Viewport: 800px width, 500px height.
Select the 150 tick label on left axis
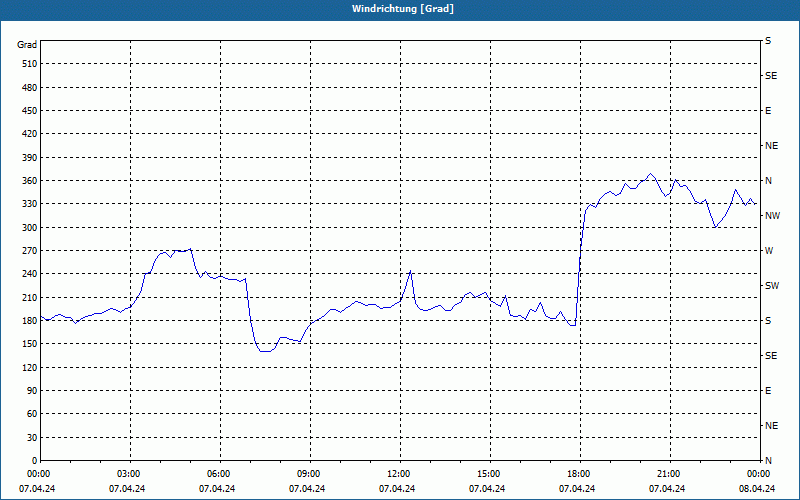pos(30,344)
